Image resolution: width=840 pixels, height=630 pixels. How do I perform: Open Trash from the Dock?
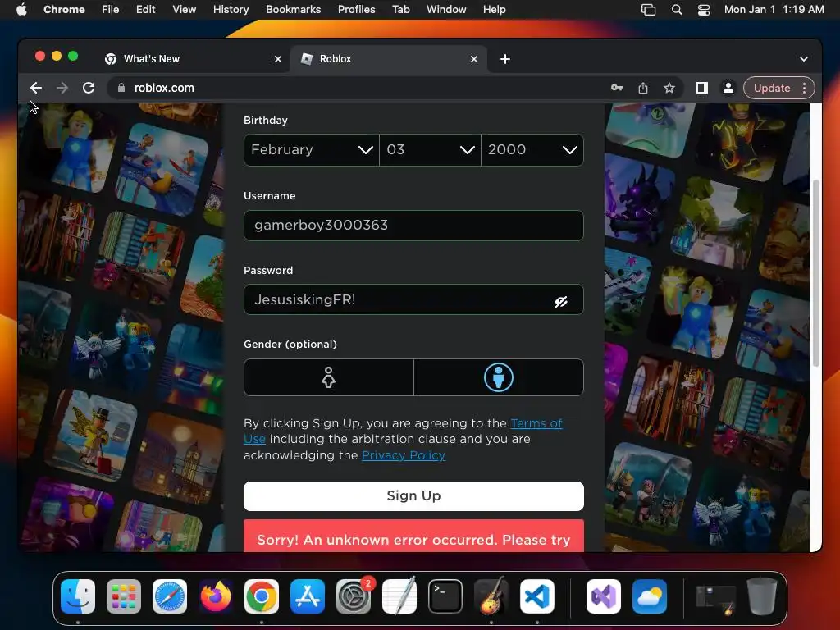[762, 596]
